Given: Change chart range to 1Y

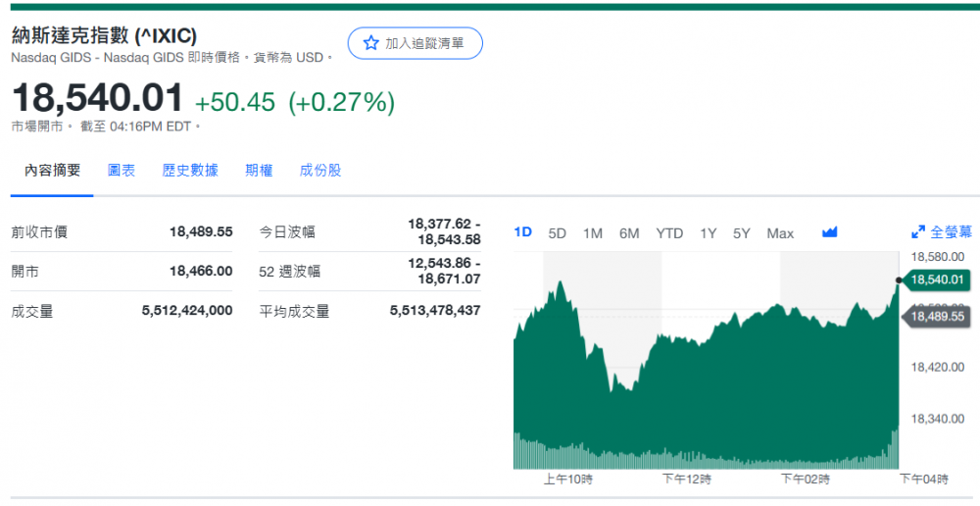Looking at the screenshot, I should click(708, 232).
